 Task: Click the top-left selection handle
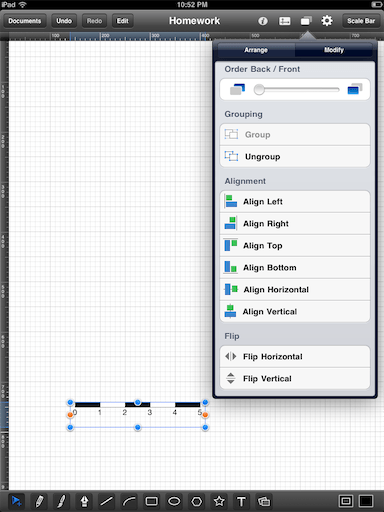pyautogui.click(x=70, y=403)
